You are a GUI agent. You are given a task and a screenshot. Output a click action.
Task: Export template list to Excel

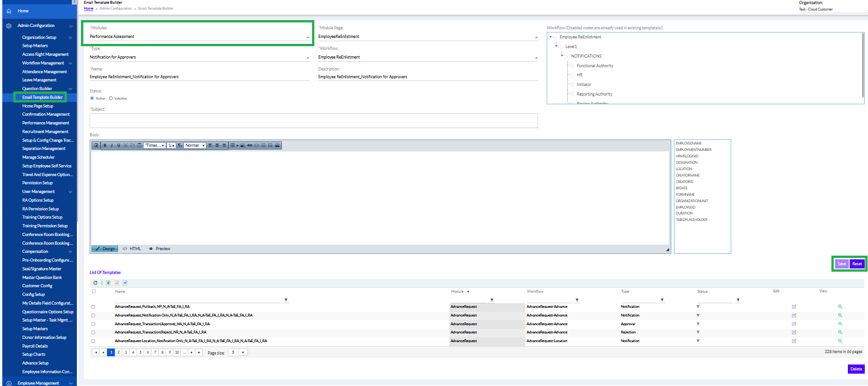click(x=108, y=283)
